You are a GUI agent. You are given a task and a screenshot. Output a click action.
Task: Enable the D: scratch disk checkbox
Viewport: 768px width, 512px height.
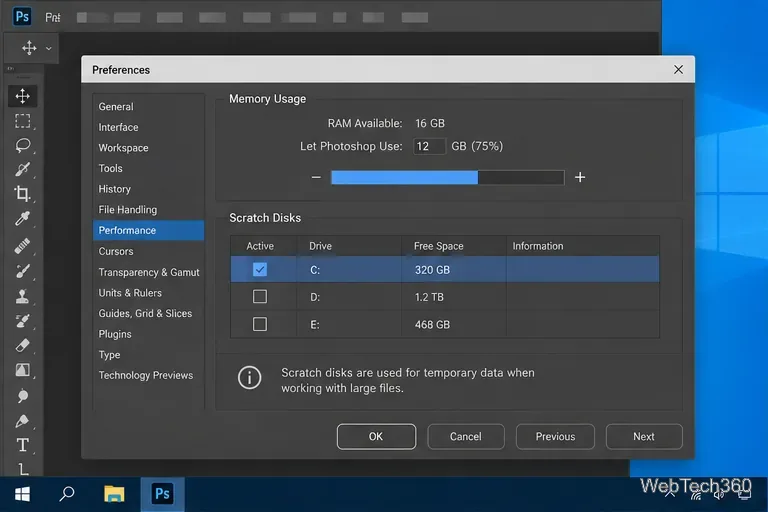[x=260, y=296]
